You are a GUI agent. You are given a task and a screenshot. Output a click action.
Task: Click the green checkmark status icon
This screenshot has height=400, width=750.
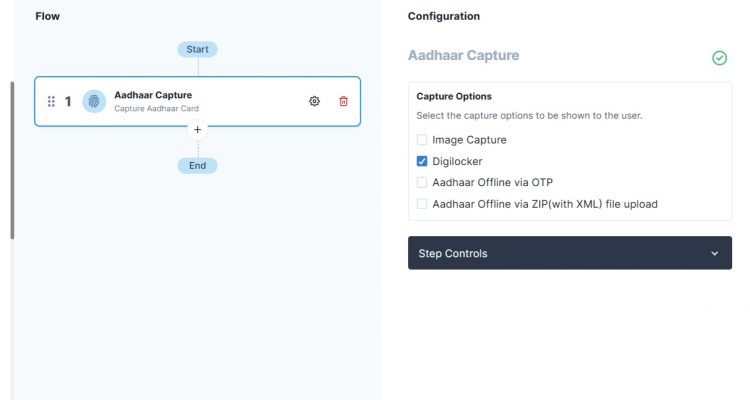pos(719,58)
